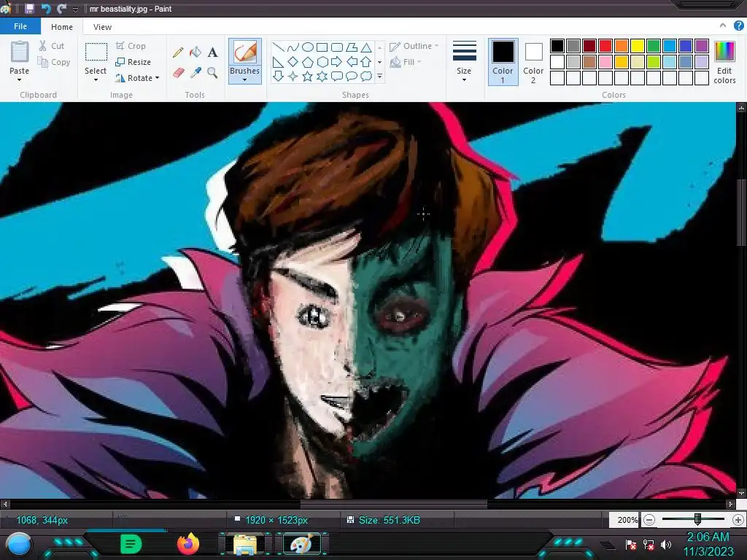Image resolution: width=747 pixels, height=560 pixels.
Task: Collapse the ribbon with the chevron
Action: pos(723,26)
